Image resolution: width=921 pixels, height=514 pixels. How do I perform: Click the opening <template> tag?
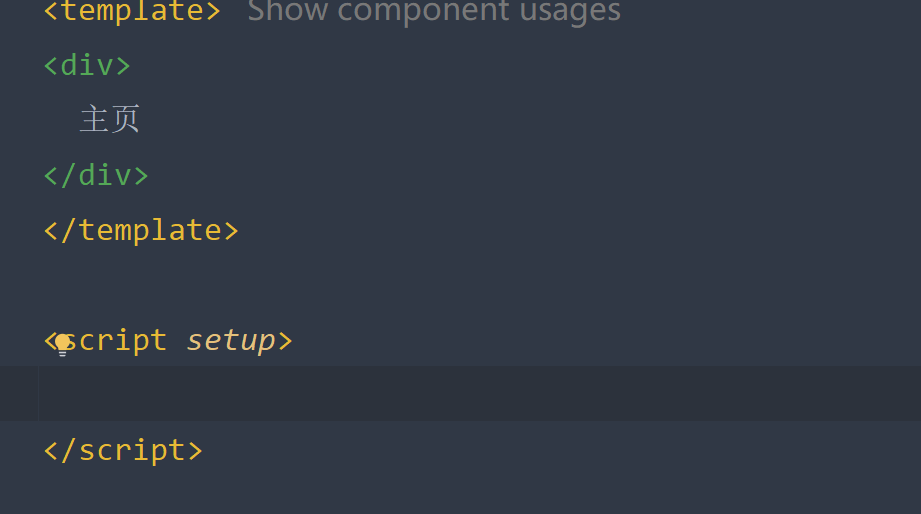click(x=132, y=11)
